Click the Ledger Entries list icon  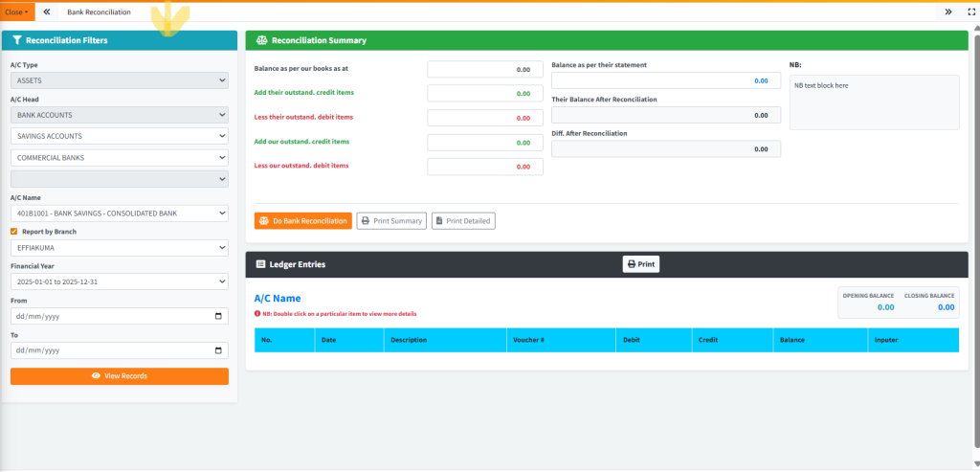tap(260, 263)
